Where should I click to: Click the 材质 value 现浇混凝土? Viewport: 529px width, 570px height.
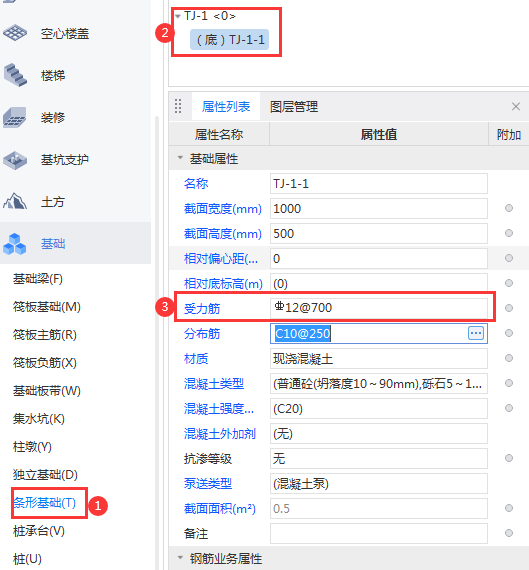tap(378, 358)
